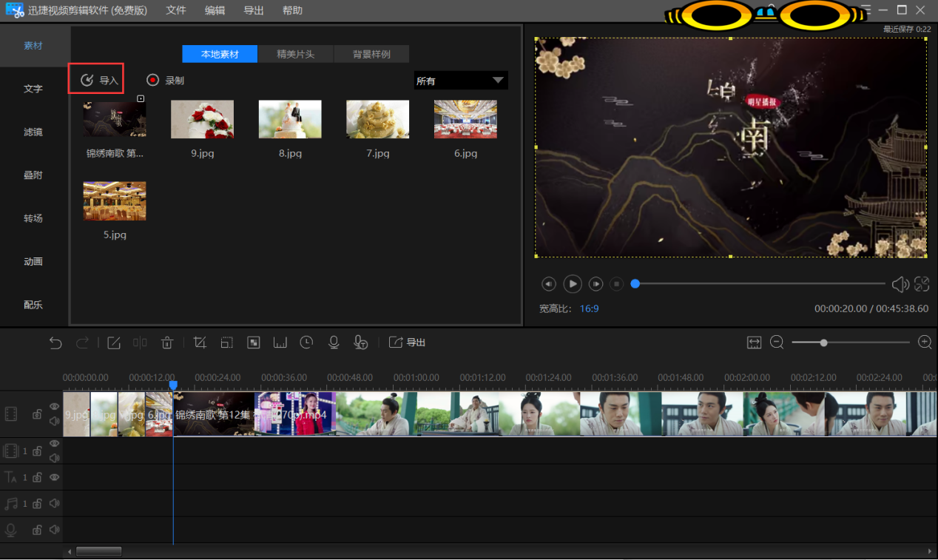This screenshot has width=938, height=560.
Task: Toggle lock on the text track
Action: click(x=37, y=477)
